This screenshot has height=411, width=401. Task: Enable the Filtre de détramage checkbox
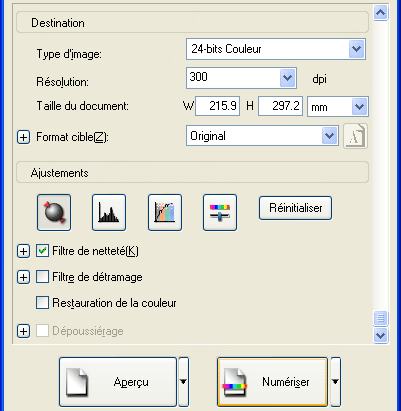pos(42,277)
